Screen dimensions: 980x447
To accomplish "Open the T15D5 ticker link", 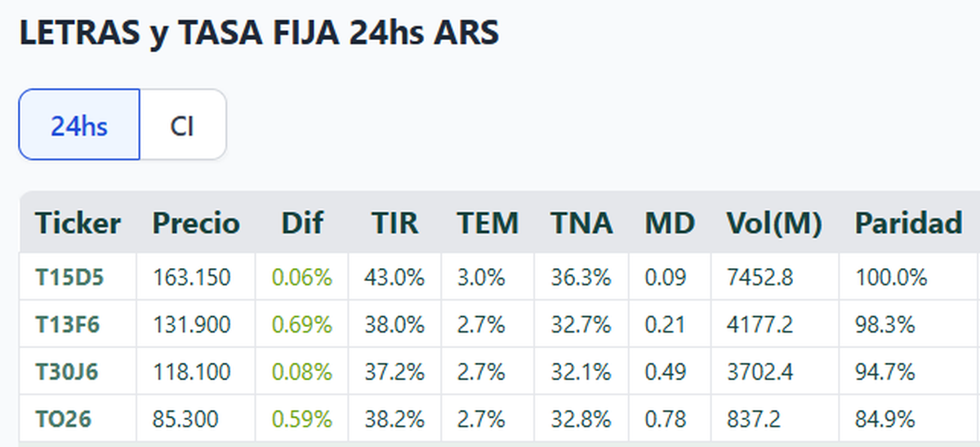I will [x=69, y=278].
